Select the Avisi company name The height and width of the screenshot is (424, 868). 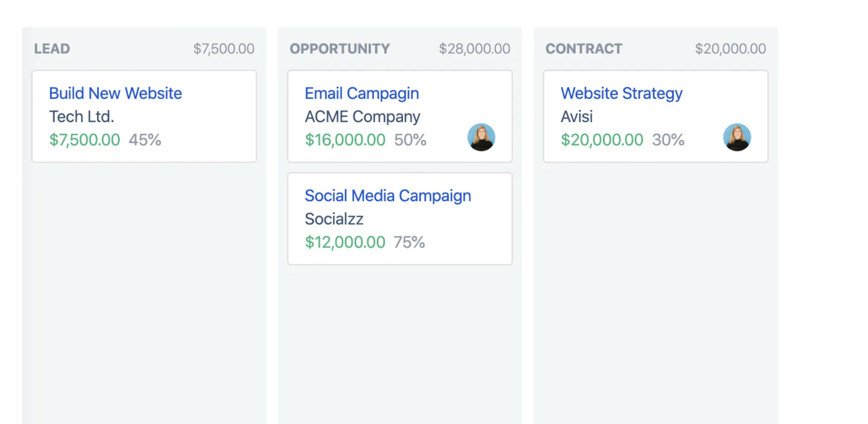tap(576, 117)
